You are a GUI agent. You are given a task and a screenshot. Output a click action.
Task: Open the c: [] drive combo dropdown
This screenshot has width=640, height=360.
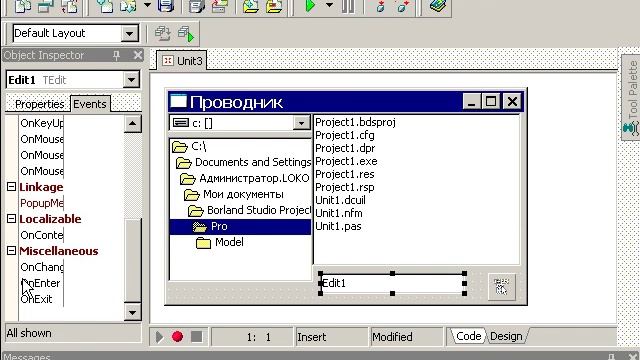(301, 123)
